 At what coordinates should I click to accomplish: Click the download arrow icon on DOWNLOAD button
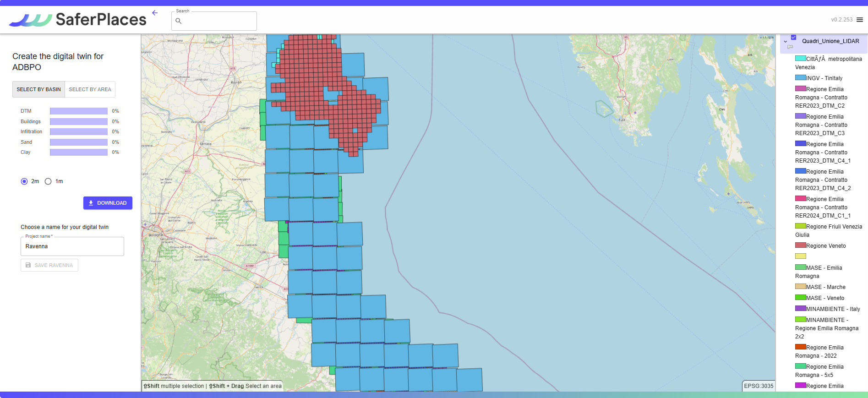tap(91, 203)
